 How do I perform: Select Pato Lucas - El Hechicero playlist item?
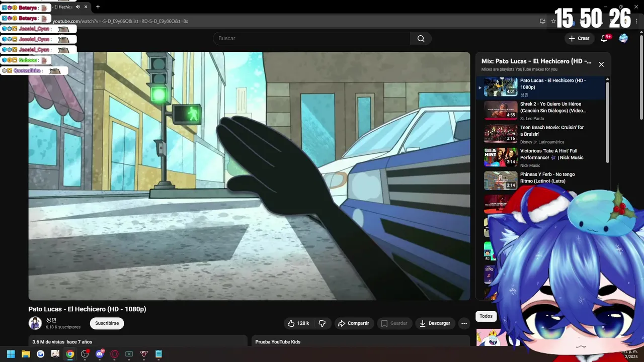coord(541,87)
